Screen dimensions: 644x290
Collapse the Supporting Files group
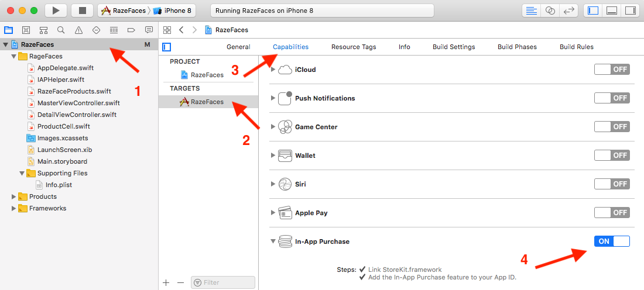(22, 173)
